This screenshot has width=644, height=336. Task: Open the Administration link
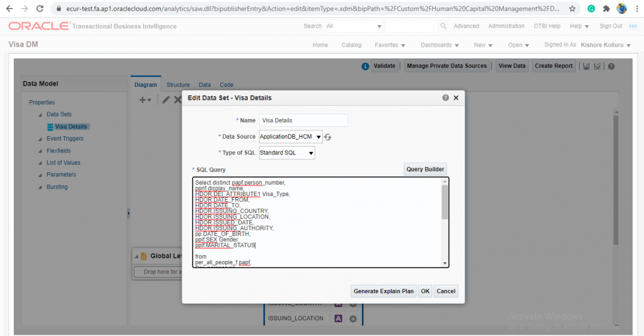(x=506, y=26)
